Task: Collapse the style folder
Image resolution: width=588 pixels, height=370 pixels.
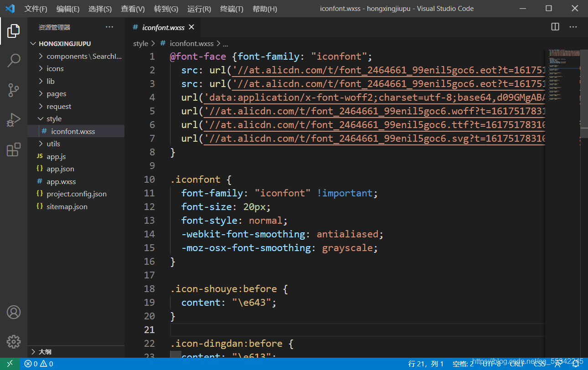Action: point(76,119)
